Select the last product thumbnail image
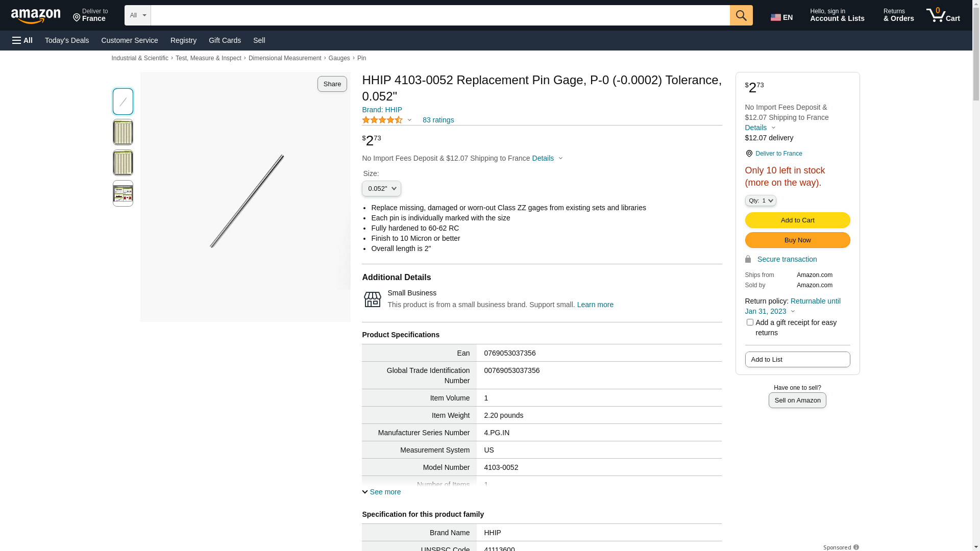Image resolution: width=980 pixels, height=551 pixels. tap(123, 193)
